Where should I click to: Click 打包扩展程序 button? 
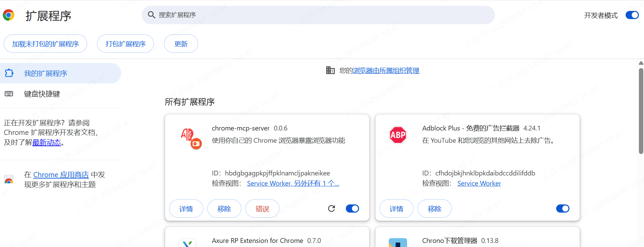[125, 44]
